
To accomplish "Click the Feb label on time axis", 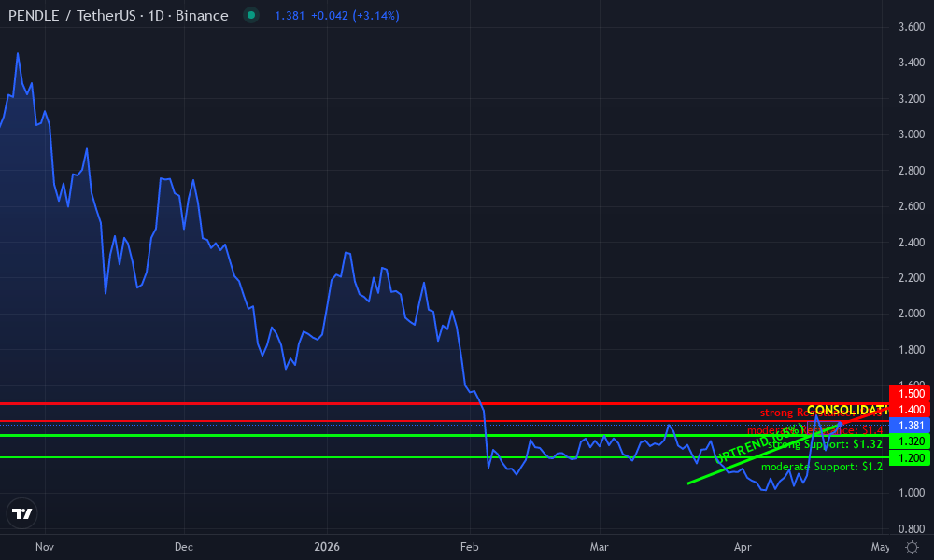I will (470, 546).
